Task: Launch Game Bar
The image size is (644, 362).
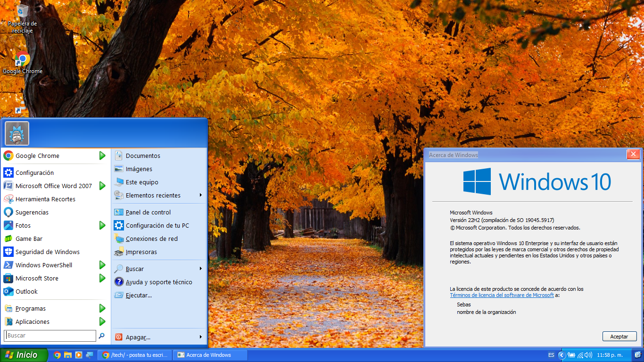Action: coord(56,239)
